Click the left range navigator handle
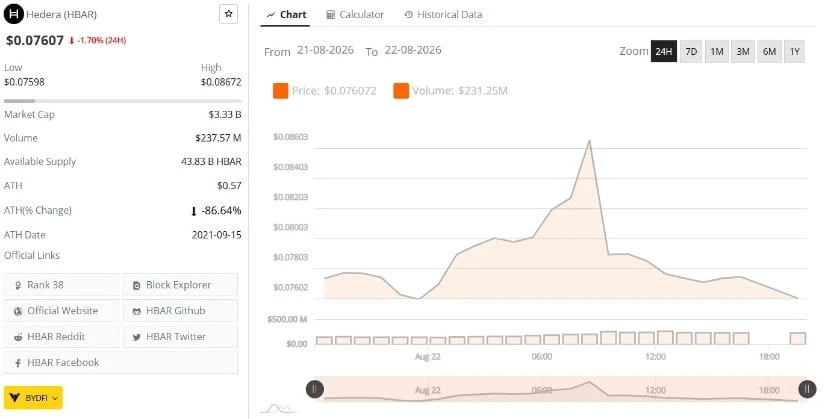Screen dimensions: 825x419 315,390
